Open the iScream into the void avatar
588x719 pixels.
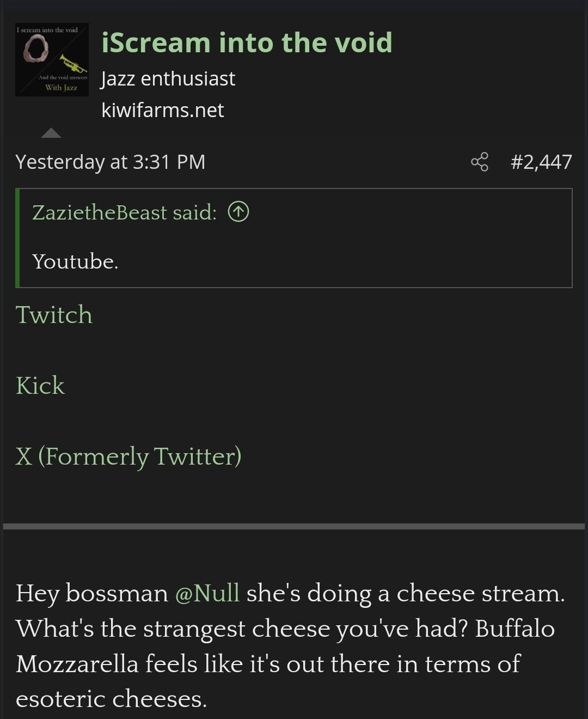pyautogui.click(x=52, y=60)
